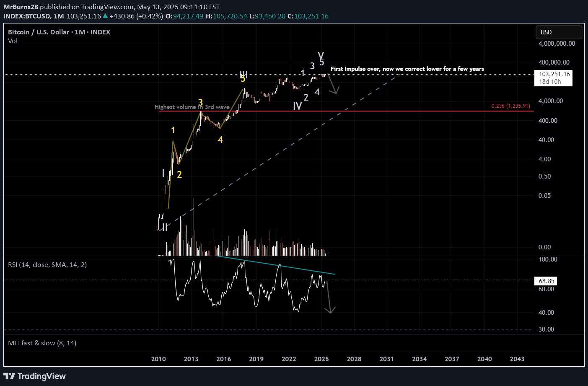Image resolution: width=588 pixels, height=386 pixels.
Task: Click the gray down arrow in the RSI pane
Action: [x=330, y=297]
